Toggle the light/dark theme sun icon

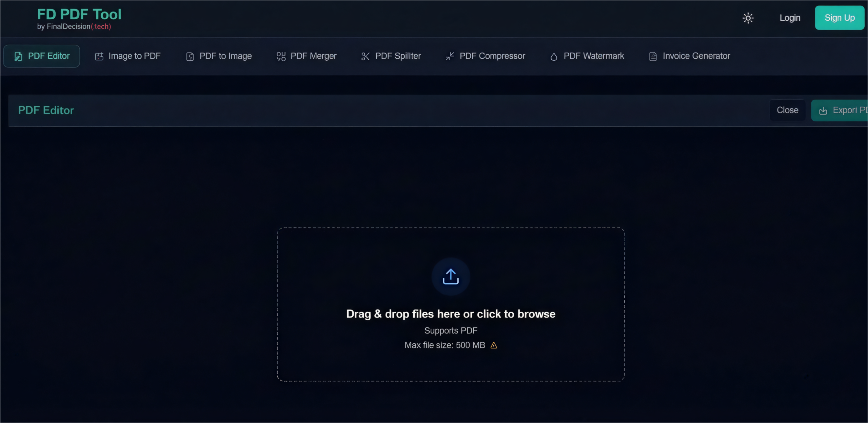coord(748,18)
